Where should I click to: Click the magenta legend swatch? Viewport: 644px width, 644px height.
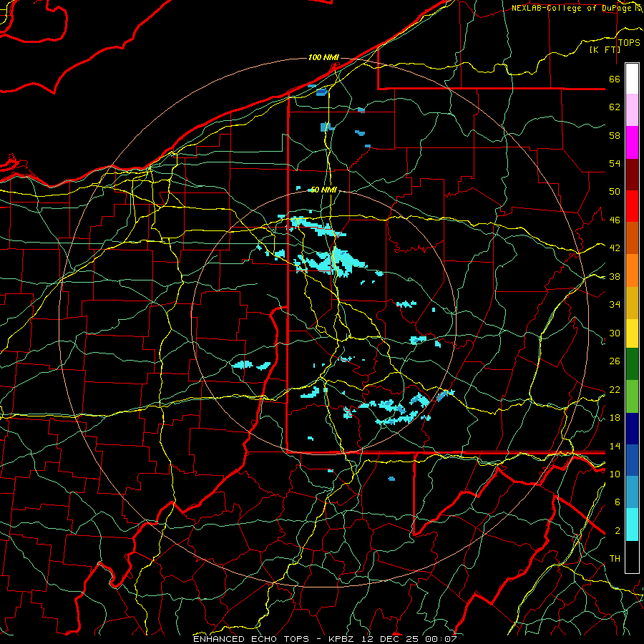point(632,142)
